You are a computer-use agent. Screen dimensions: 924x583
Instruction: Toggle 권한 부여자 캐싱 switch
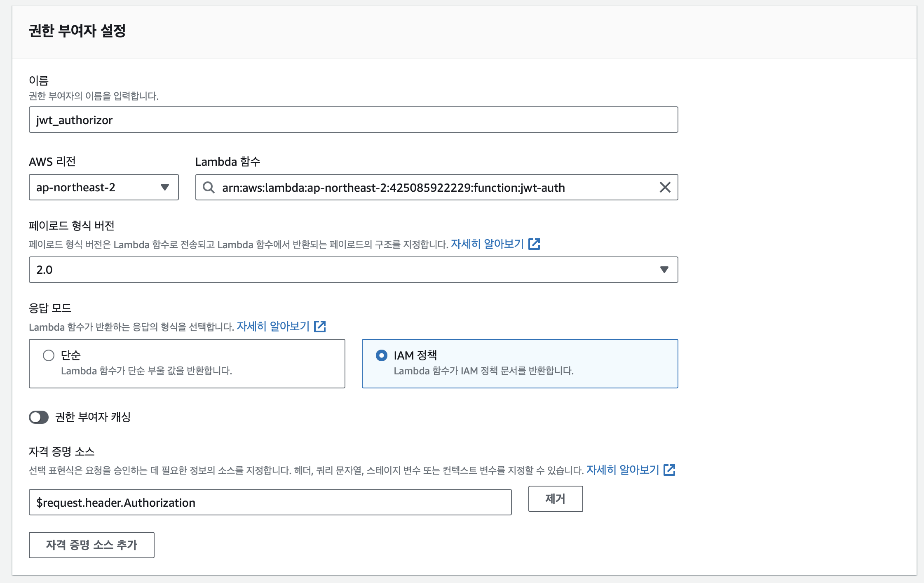39,417
